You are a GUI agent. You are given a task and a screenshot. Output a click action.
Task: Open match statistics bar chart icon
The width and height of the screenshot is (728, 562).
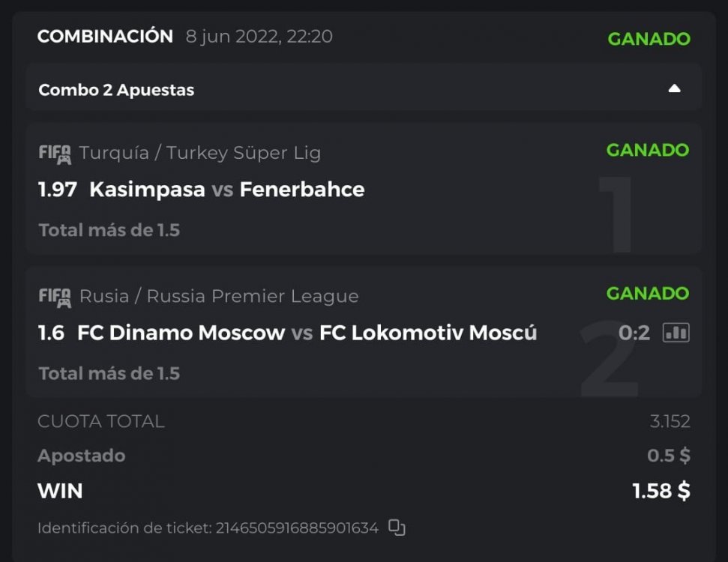(676, 333)
